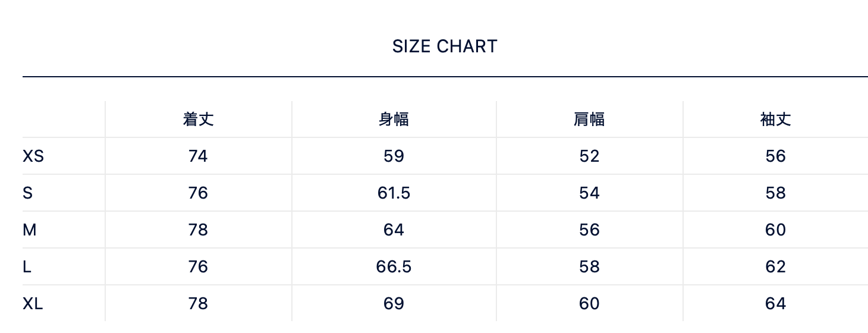
Task: Select the 着丈 column header
Action: coord(198,120)
